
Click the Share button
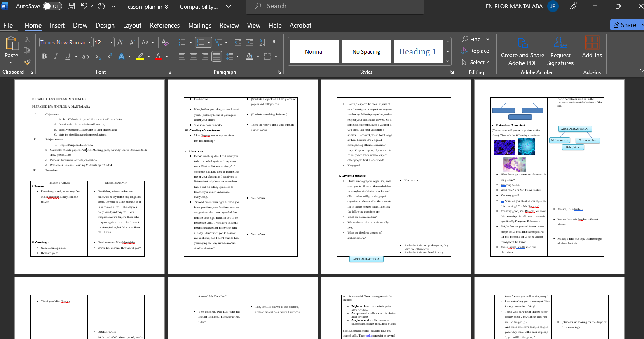[625, 25]
